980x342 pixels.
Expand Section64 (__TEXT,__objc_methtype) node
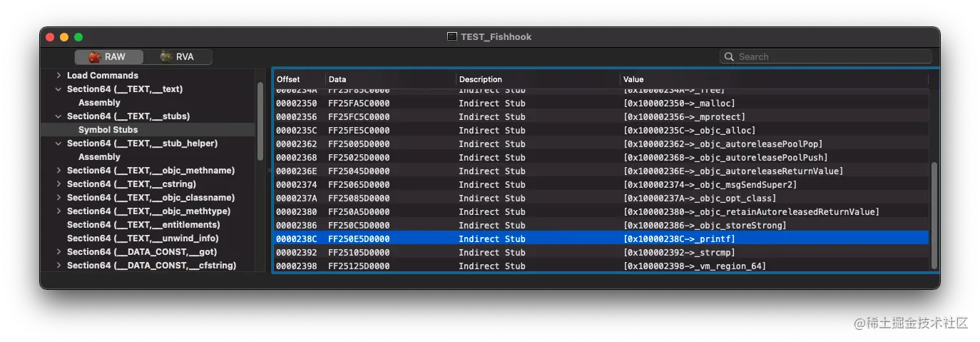coord(58,211)
